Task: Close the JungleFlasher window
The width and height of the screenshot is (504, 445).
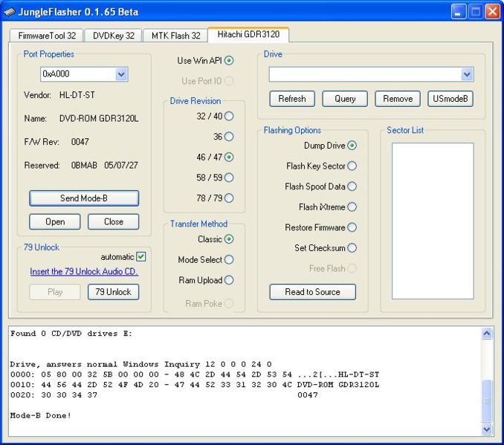Action: [492, 12]
